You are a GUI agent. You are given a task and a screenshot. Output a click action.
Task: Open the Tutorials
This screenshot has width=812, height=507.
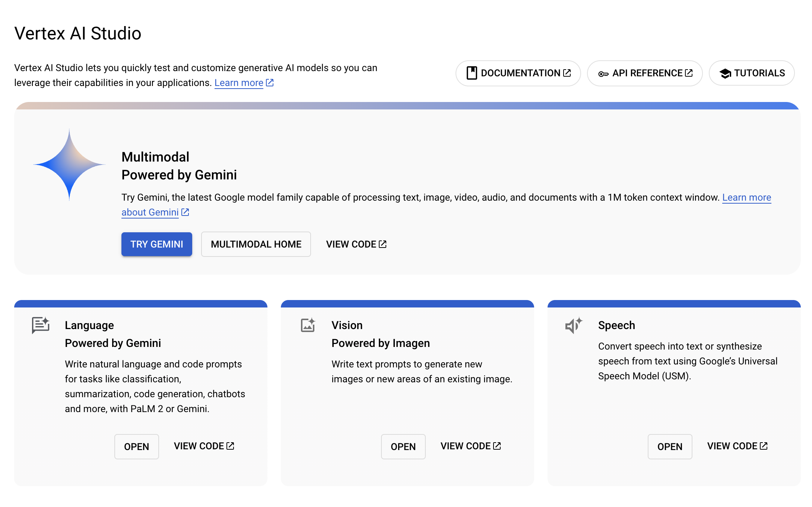[x=752, y=73]
